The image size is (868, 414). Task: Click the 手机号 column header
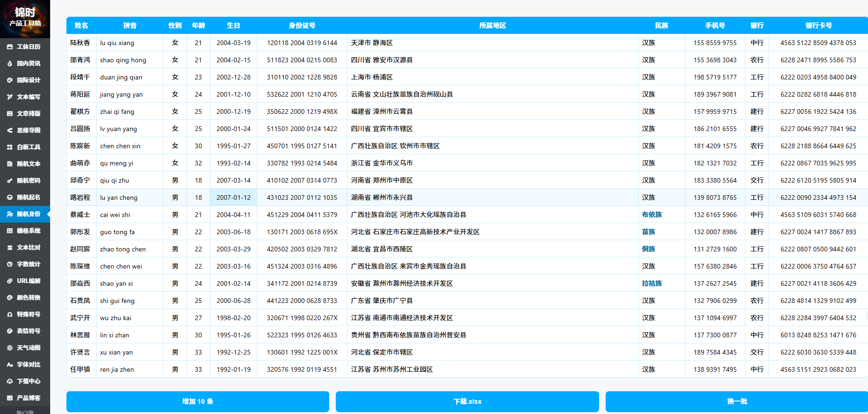point(715,26)
